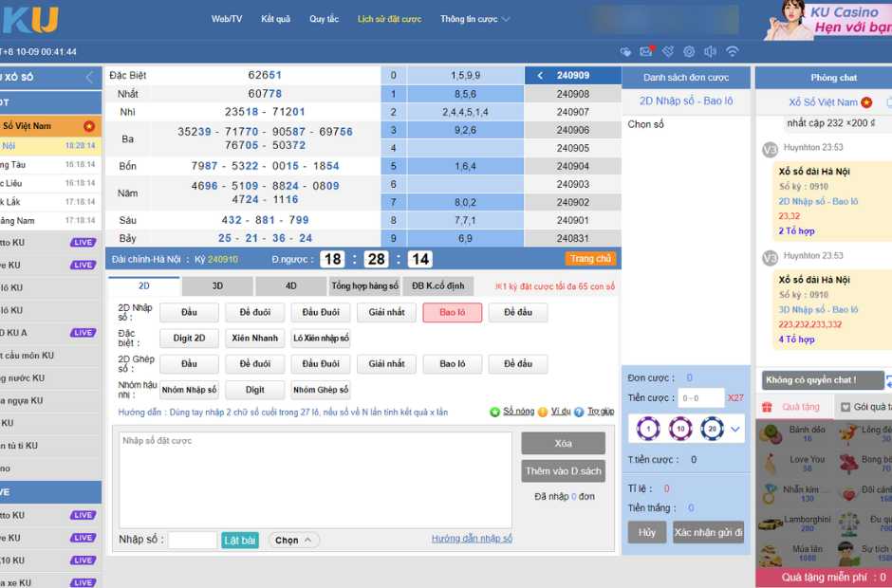Go to previous draw before 240909

coord(541,76)
